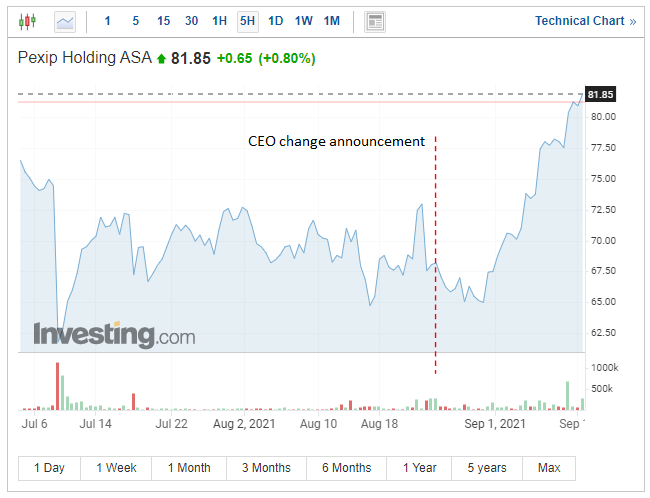Click the 1000k volume axis label
This screenshot has height=498, width=650.
point(604,368)
